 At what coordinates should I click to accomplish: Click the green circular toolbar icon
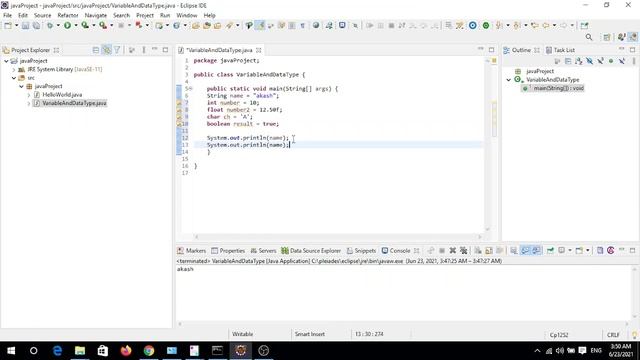coord(486,25)
